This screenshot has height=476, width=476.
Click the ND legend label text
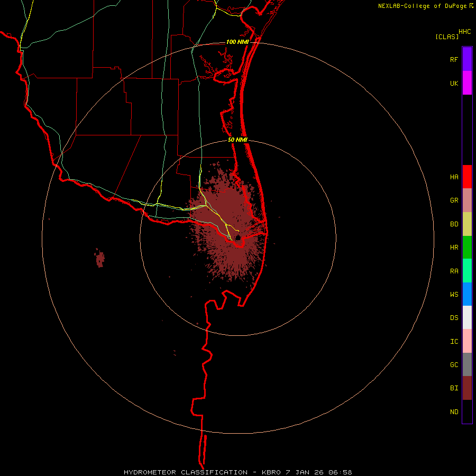(x=454, y=411)
